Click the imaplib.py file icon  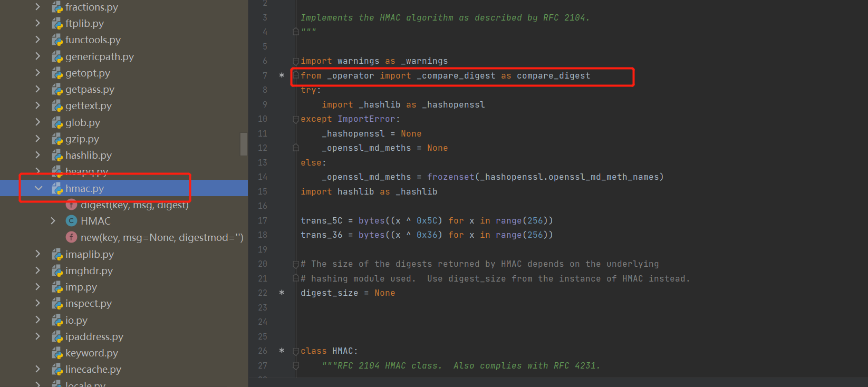click(x=57, y=255)
